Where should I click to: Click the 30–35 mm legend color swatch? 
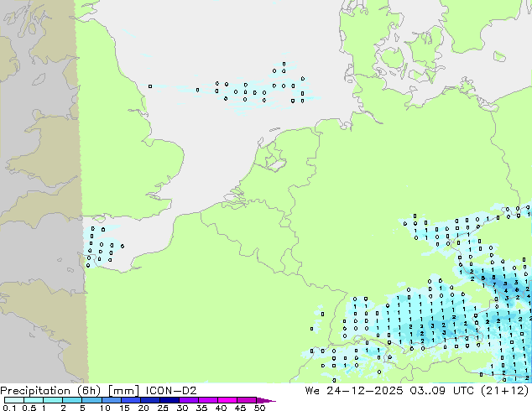(188, 400)
